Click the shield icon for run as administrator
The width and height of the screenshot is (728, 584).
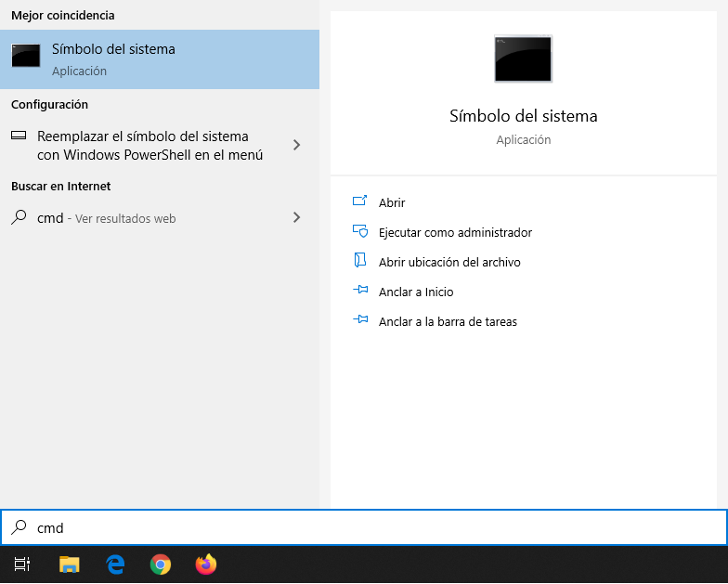[360, 230]
